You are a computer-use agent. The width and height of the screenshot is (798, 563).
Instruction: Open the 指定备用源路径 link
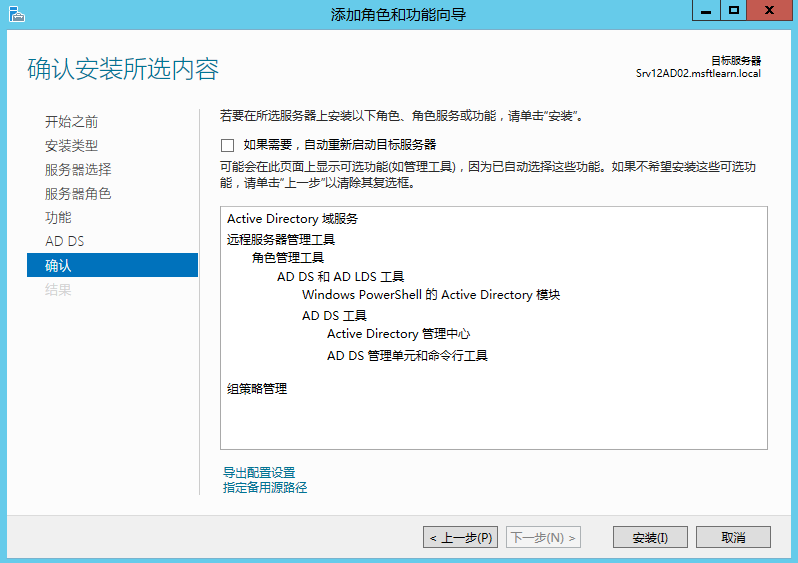point(265,488)
